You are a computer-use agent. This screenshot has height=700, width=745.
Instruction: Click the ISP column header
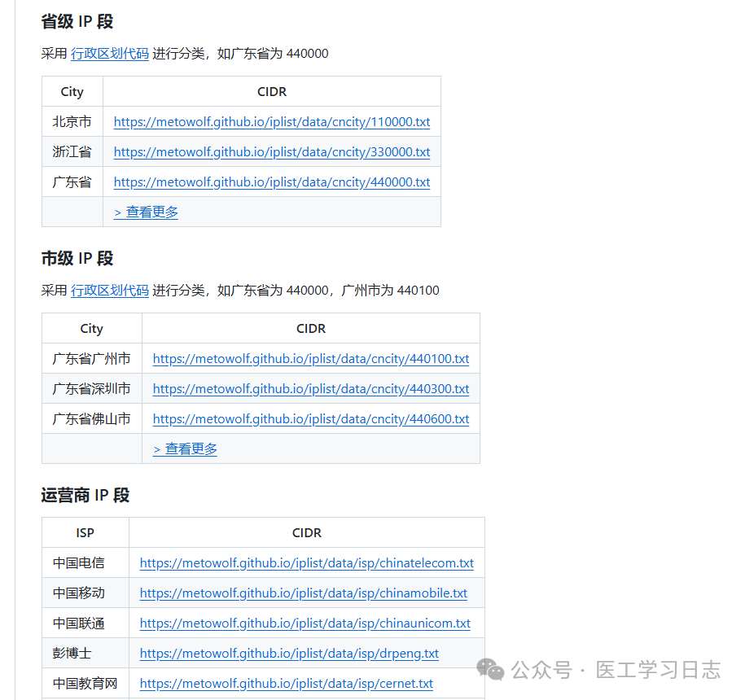85,533
